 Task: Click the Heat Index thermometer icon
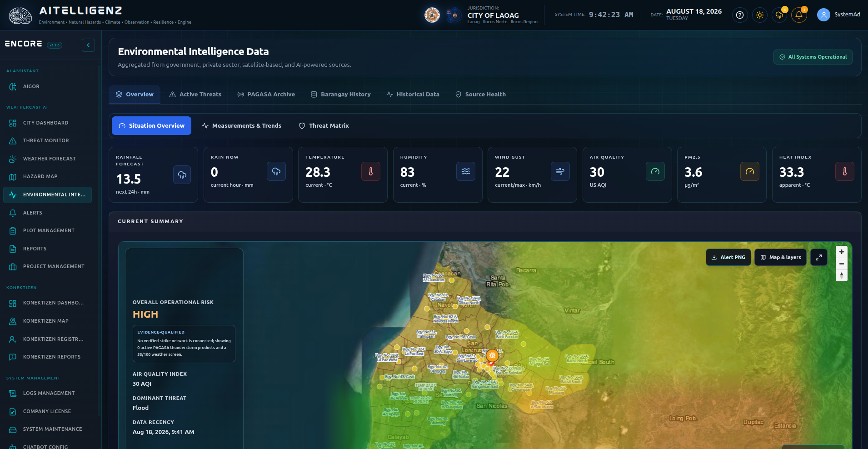click(845, 171)
